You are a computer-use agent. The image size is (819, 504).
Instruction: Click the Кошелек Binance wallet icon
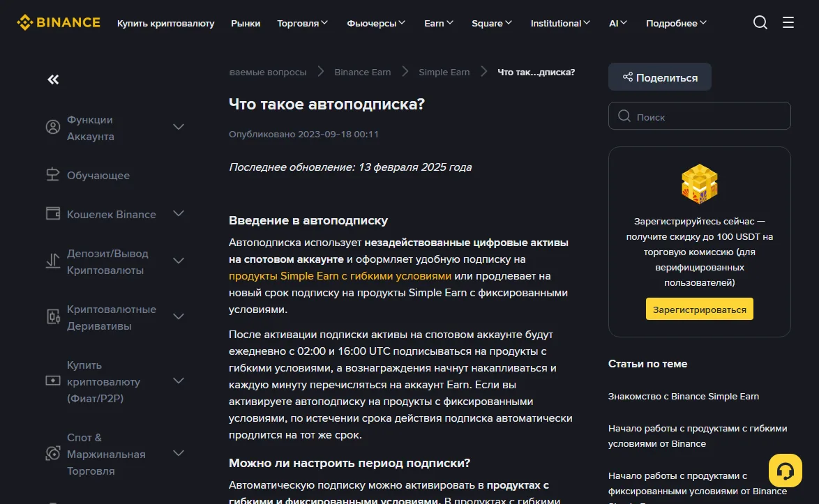(x=53, y=213)
